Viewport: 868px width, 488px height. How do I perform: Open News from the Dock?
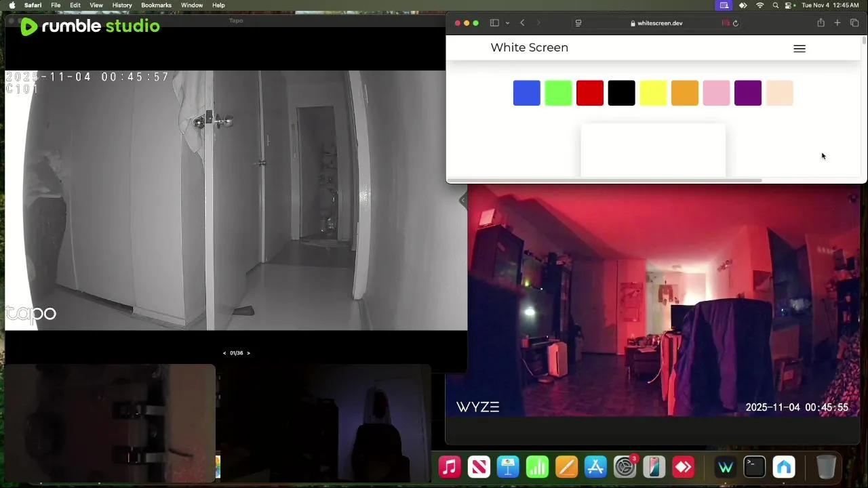pyautogui.click(x=479, y=467)
